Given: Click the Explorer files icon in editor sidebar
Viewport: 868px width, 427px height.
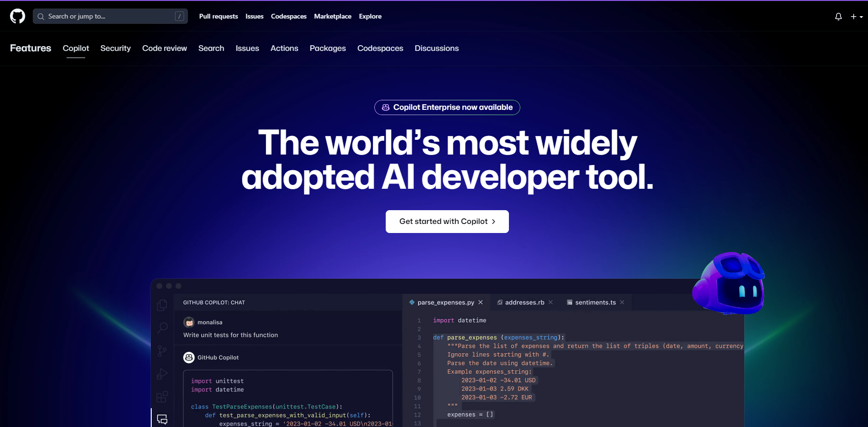Looking at the screenshot, I should [x=162, y=305].
